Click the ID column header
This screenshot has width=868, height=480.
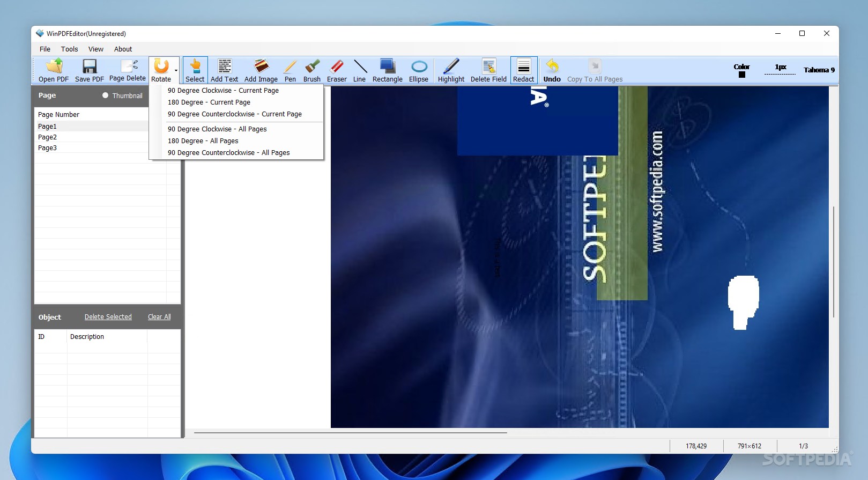(x=51, y=337)
